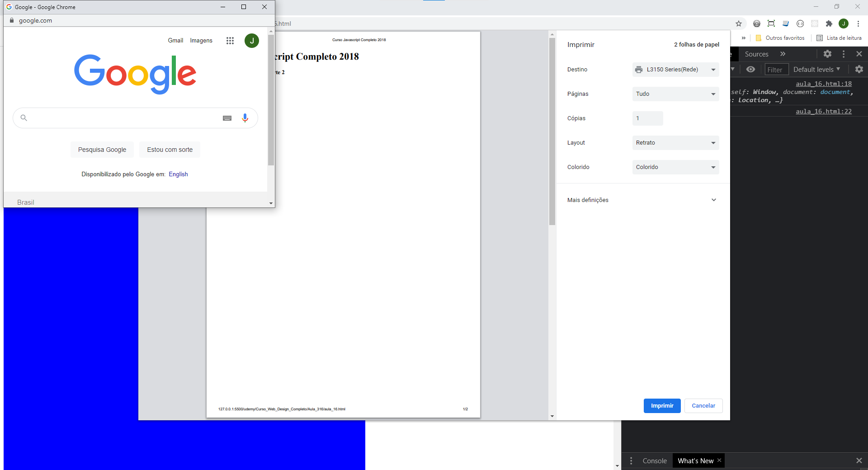This screenshot has height=470, width=868.
Task: Open the DevTools settings gear beside the Sources tab
Action: click(827, 54)
